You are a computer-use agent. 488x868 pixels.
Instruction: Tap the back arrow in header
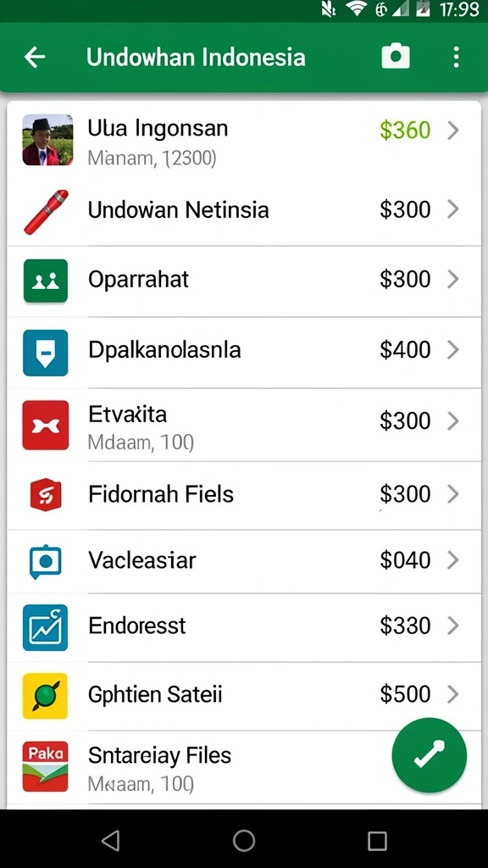click(35, 57)
